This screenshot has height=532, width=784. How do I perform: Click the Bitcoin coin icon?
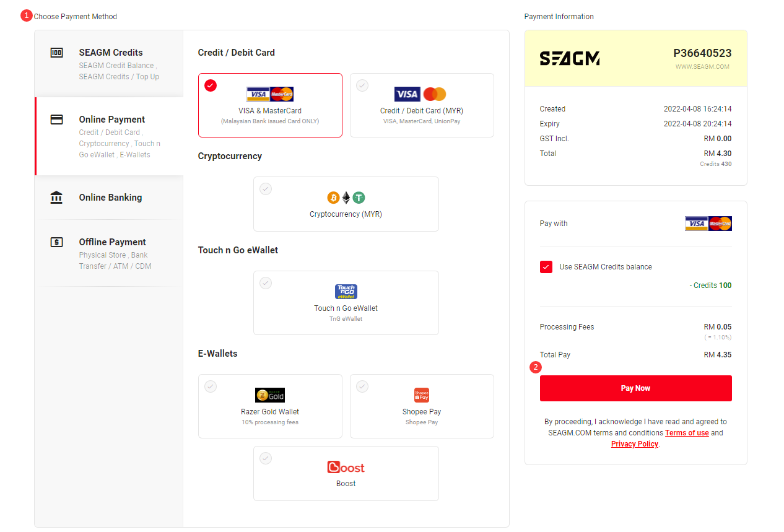click(333, 198)
